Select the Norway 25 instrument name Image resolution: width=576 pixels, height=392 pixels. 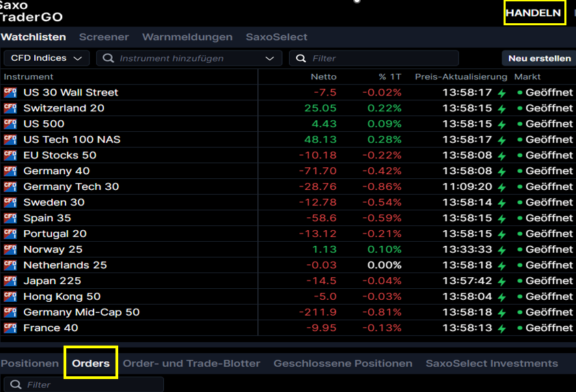tap(53, 249)
